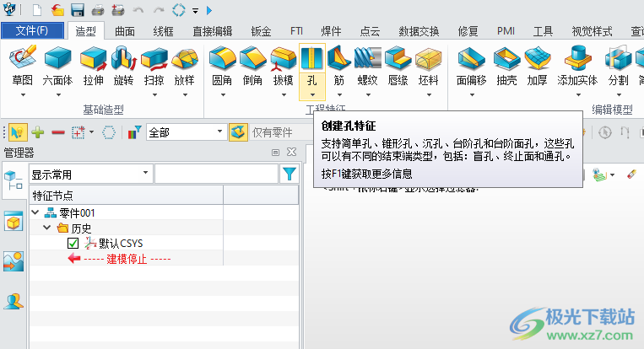
Task: Create a new file from quick toolbar
Action: (x=37, y=10)
